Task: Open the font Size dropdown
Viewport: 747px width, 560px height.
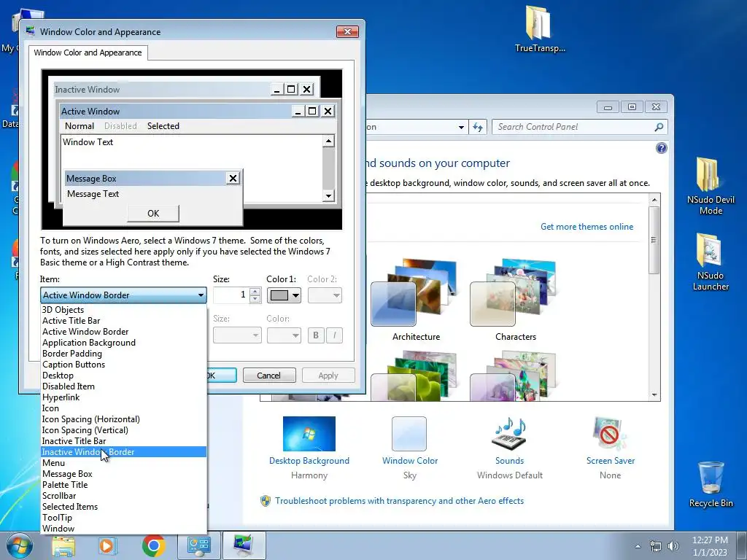Action: tap(237, 335)
